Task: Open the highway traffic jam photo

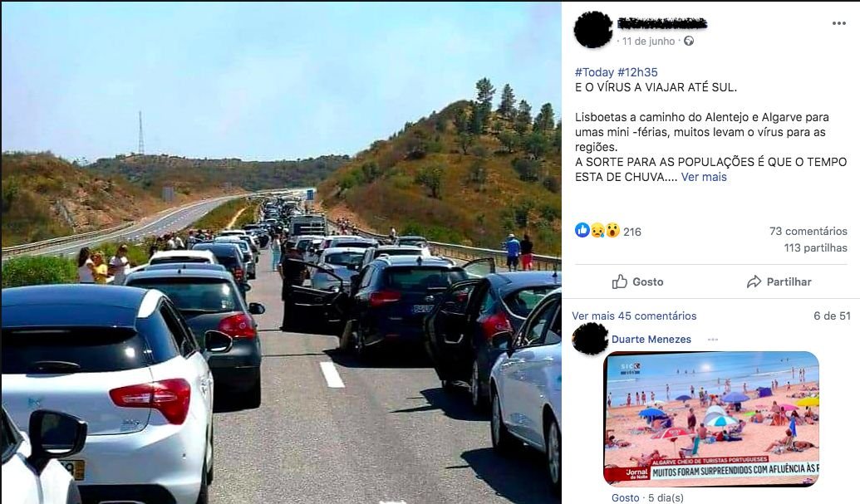Action: pos(281,253)
